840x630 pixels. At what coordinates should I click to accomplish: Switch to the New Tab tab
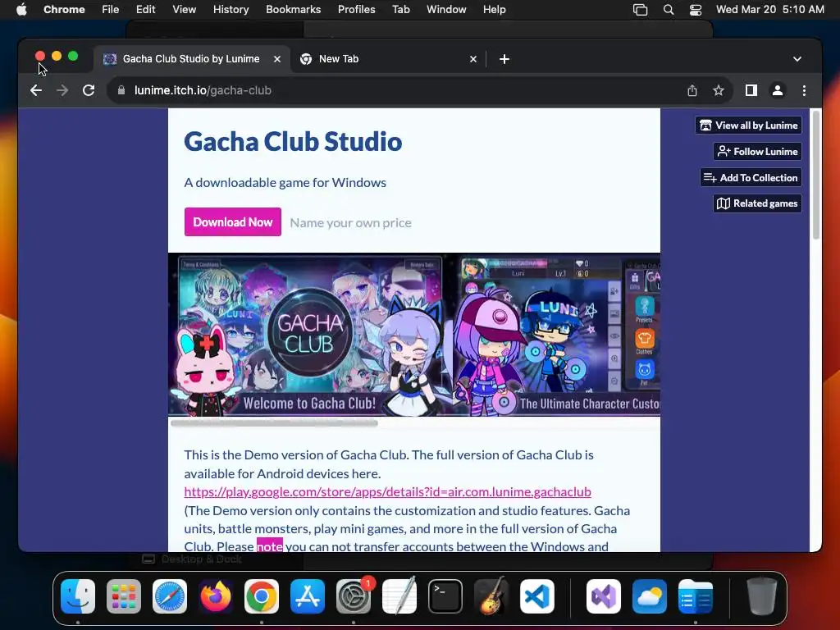click(x=389, y=59)
